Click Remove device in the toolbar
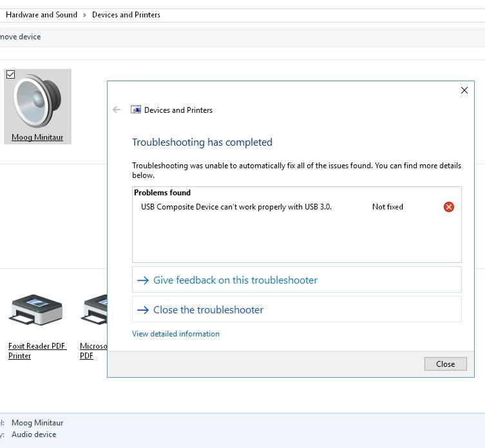Screen dimensions: 485x448 coord(20,37)
